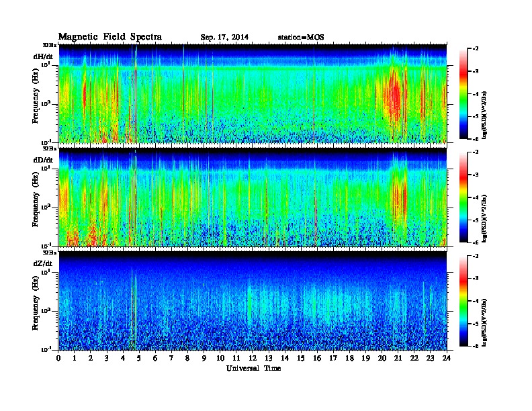Click the 24 tick label on time axis
The image size is (532, 411).
447,358
